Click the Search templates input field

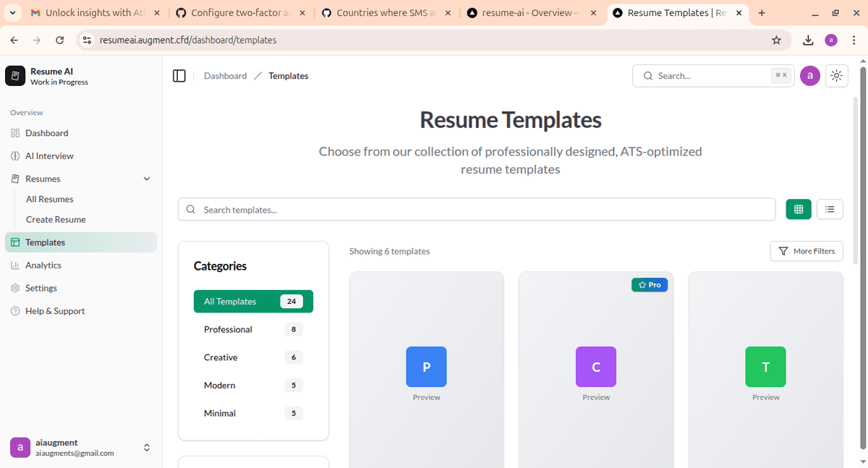(477, 210)
